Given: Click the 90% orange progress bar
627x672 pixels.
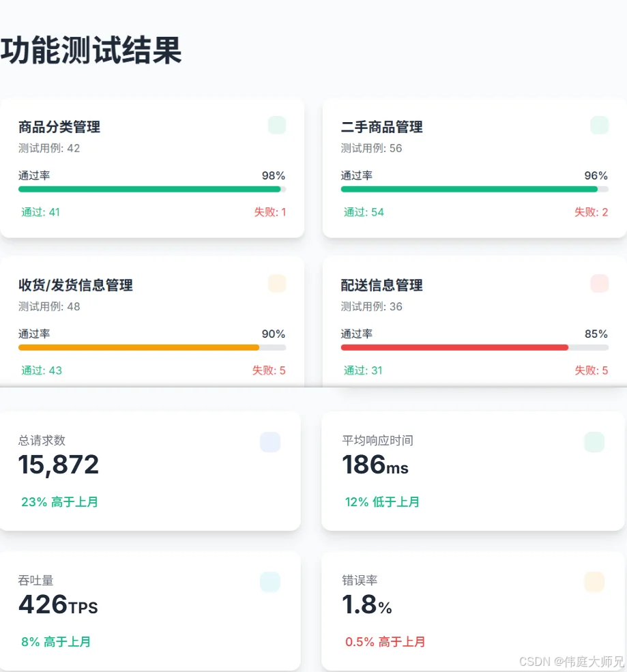Looking at the screenshot, I should click(152, 347).
